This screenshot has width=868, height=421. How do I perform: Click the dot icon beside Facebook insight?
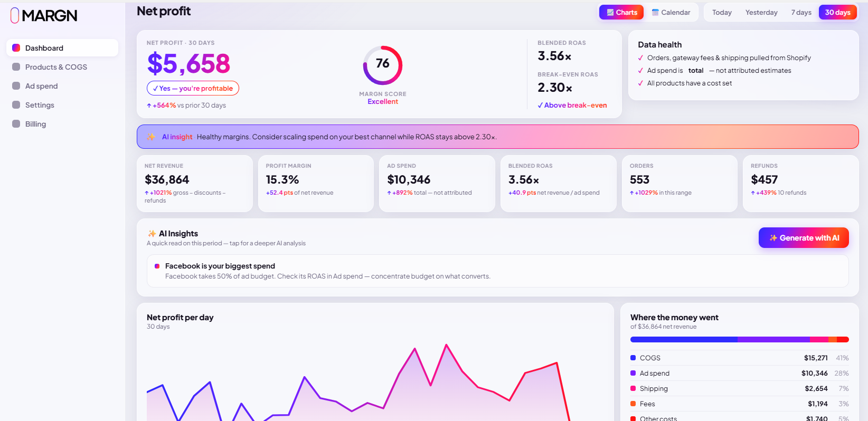[x=157, y=266]
